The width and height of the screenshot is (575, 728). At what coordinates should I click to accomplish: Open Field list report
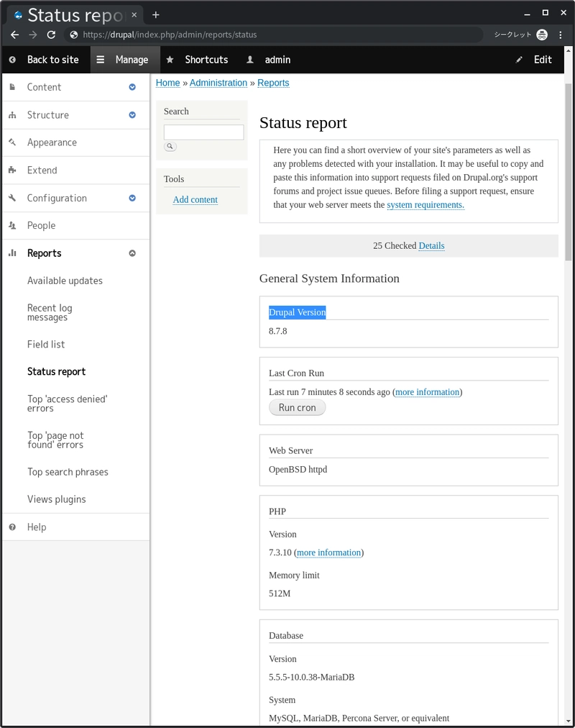[x=46, y=344]
